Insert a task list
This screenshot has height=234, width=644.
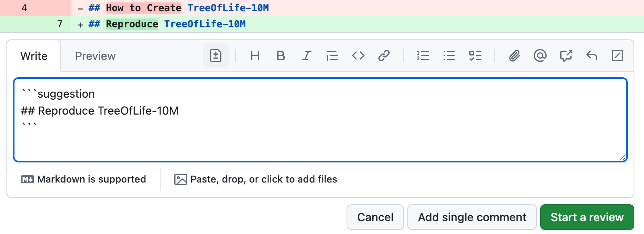475,55
